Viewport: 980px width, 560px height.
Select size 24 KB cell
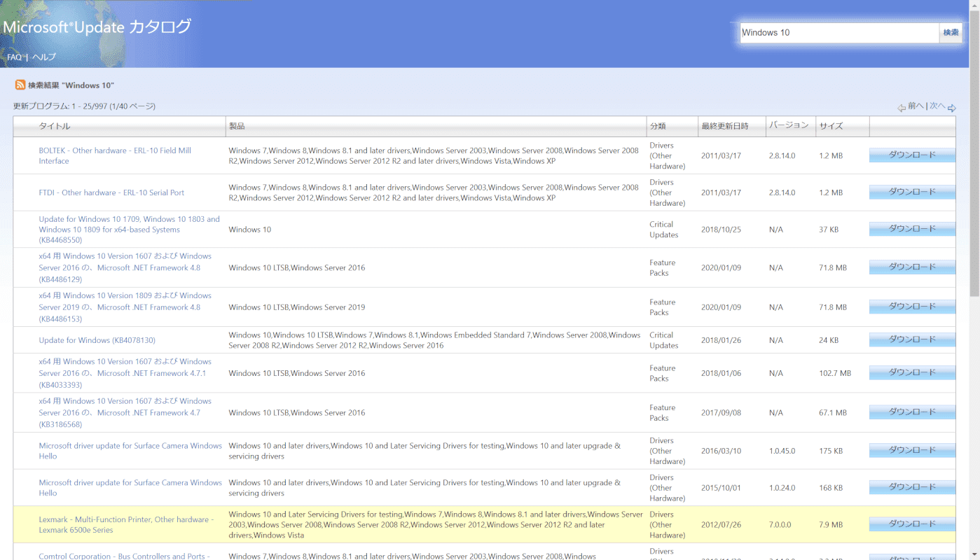(829, 340)
